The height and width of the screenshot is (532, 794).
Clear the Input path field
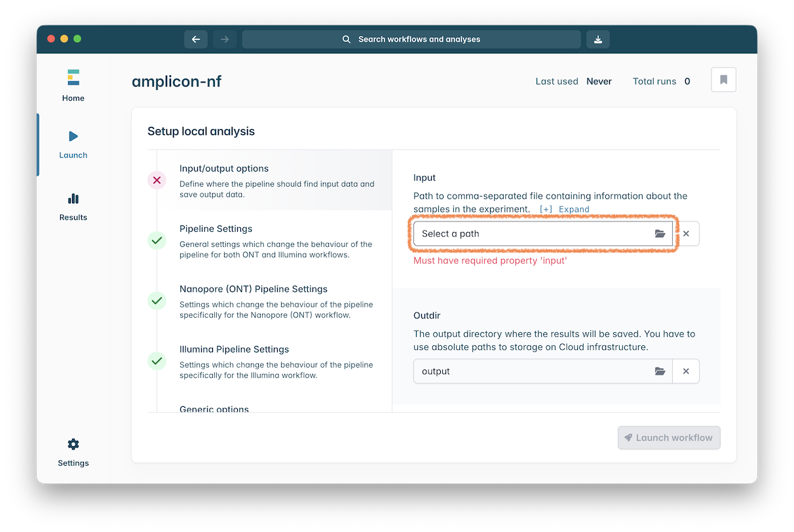point(686,234)
